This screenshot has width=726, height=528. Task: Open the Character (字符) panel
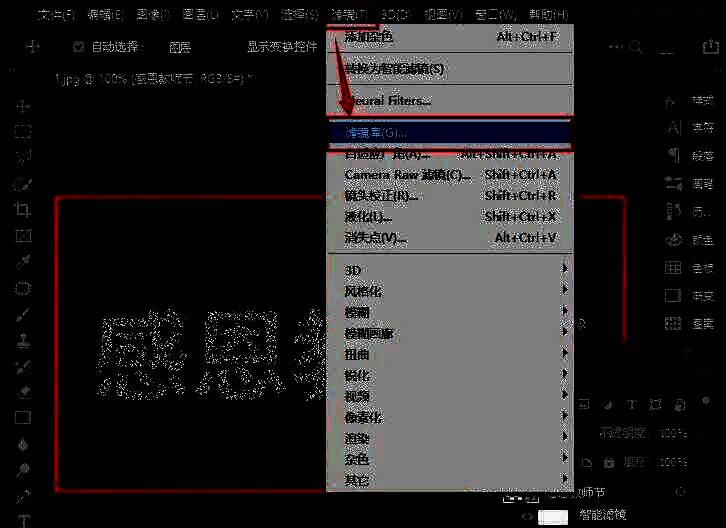[689, 127]
